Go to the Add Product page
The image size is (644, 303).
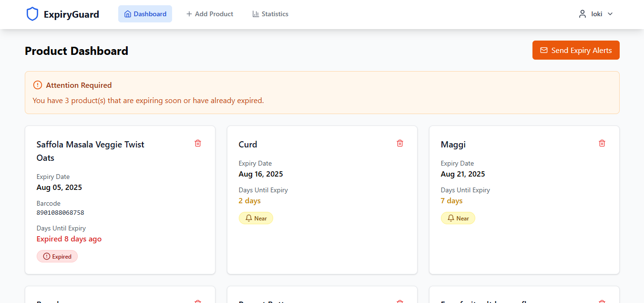210,14
